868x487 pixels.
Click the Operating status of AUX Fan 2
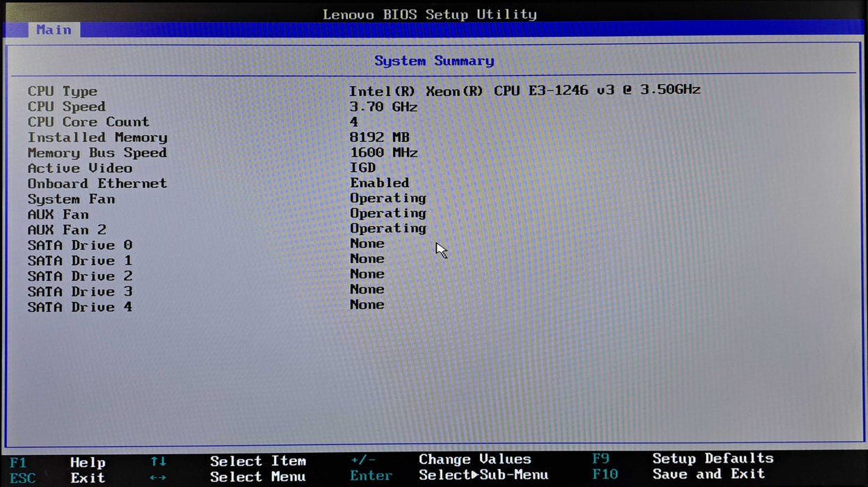click(x=388, y=229)
